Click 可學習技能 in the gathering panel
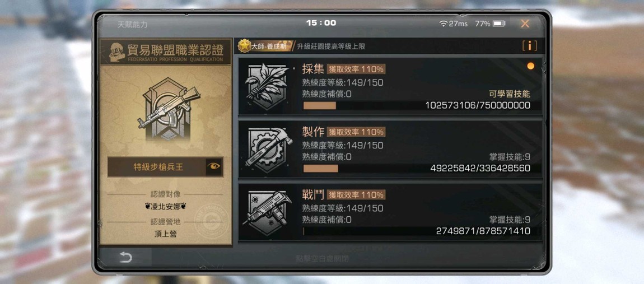The width and height of the screenshot is (644, 284). (510, 94)
